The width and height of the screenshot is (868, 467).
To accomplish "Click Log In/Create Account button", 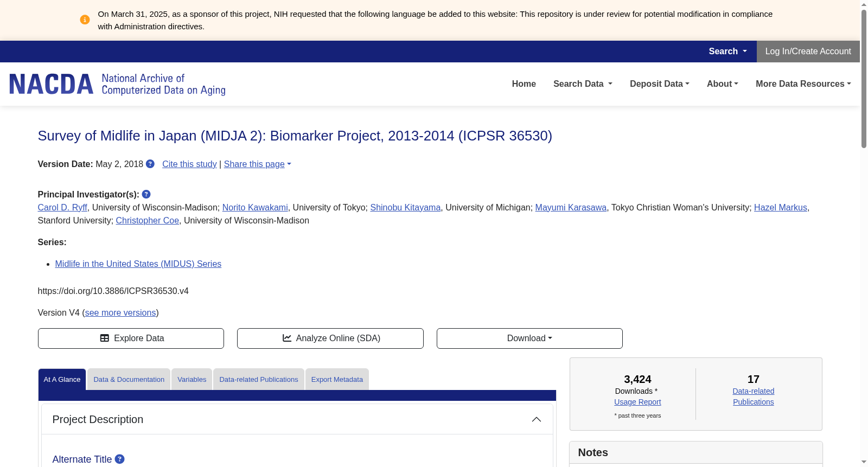I will (808, 52).
